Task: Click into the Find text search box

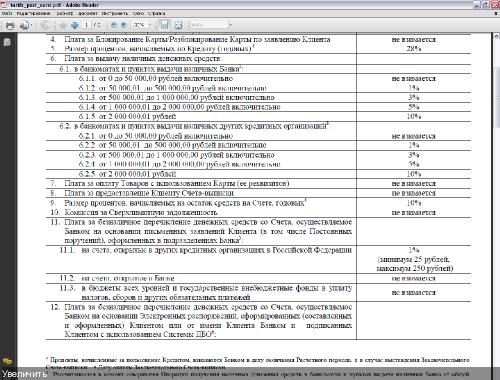Action: 209,25
